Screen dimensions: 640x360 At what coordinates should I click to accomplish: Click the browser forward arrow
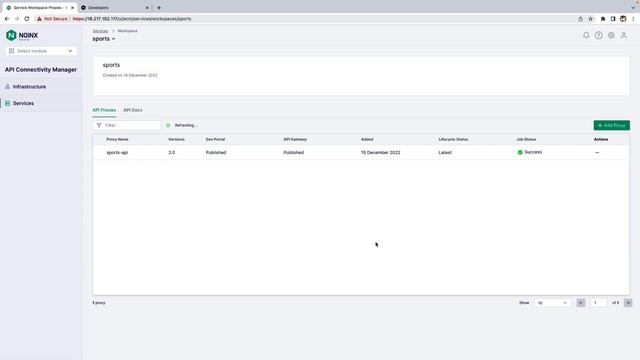point(17,19)
